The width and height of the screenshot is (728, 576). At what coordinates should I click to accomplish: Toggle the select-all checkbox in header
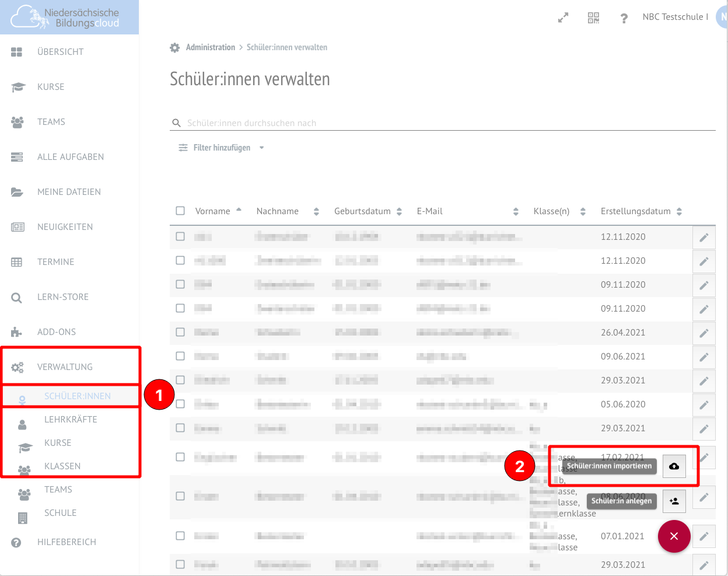(x=180, y=211)
